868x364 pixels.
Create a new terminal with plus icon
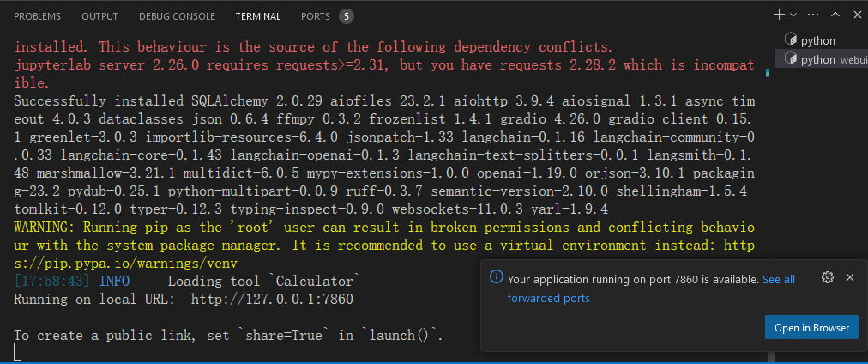[x=779, y=15]
